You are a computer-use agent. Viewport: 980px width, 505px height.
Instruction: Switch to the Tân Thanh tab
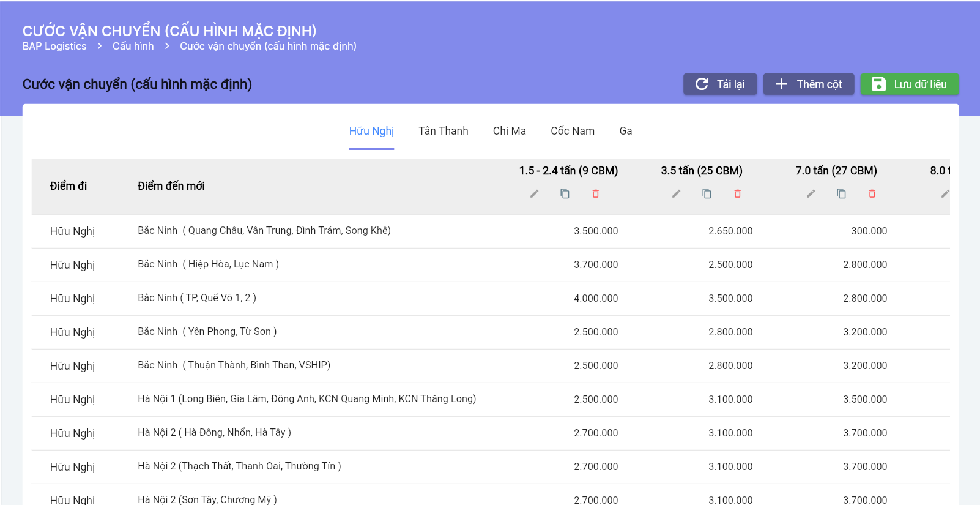(x=443, y=131)
